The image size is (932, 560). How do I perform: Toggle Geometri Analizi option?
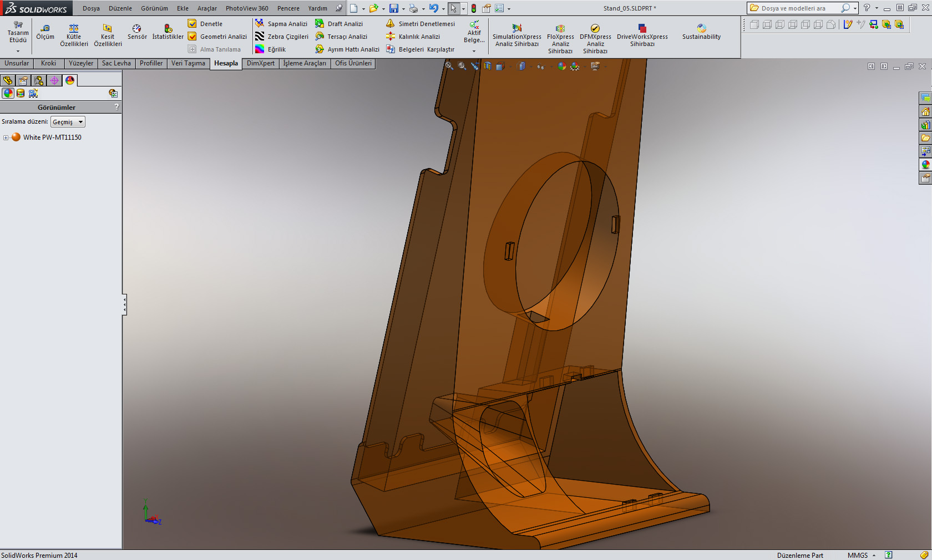217,37
